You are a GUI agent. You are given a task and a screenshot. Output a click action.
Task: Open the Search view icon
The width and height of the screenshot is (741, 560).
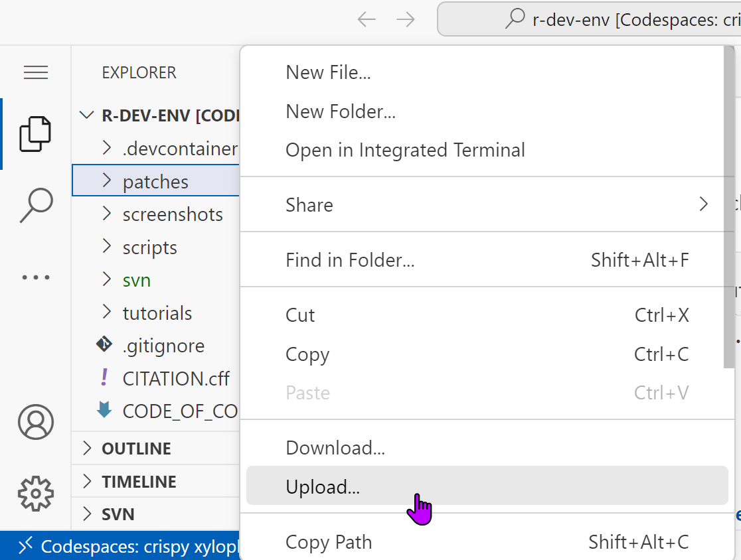(36, 205)
